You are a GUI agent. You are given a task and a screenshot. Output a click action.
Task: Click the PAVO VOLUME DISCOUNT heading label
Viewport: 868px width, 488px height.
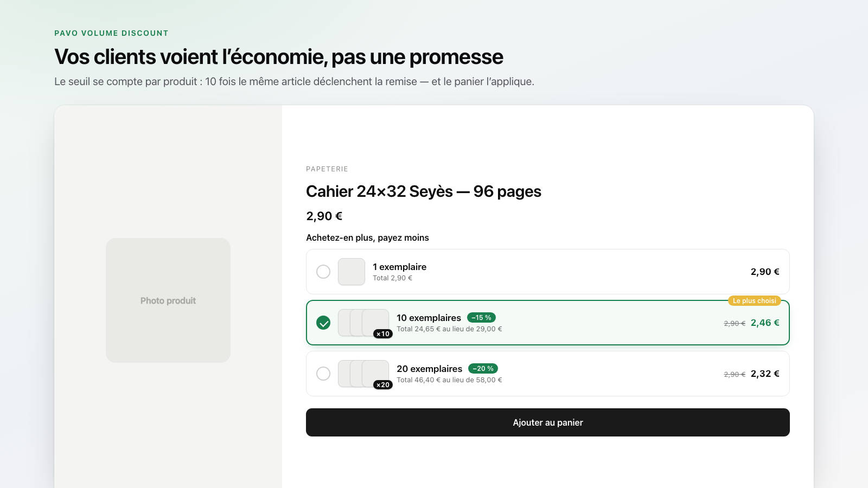point(111,33)
